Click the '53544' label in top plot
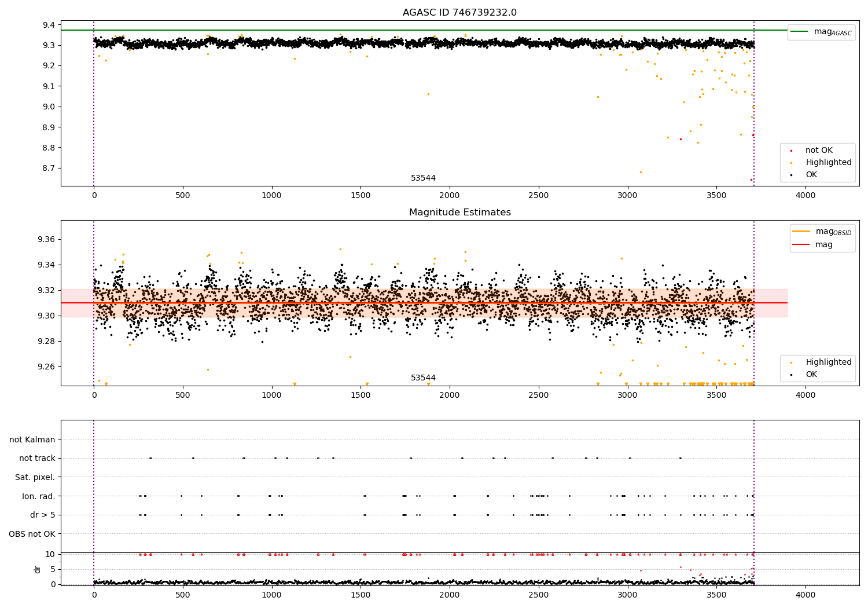Image resolution: width=868 pixels, height=608 pixels. coord(423,178)
